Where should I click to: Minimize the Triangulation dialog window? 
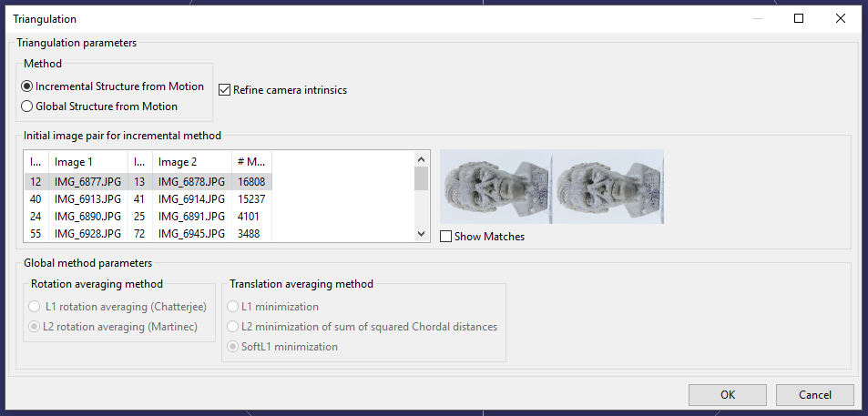coord(757,18)
